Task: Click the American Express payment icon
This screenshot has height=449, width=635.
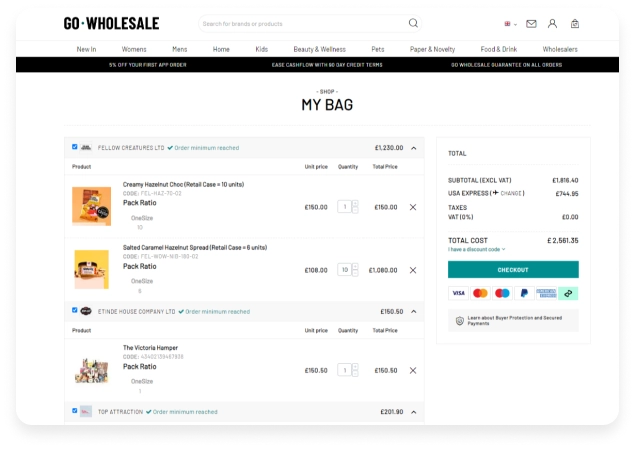Action: click(x=546, y=293)
